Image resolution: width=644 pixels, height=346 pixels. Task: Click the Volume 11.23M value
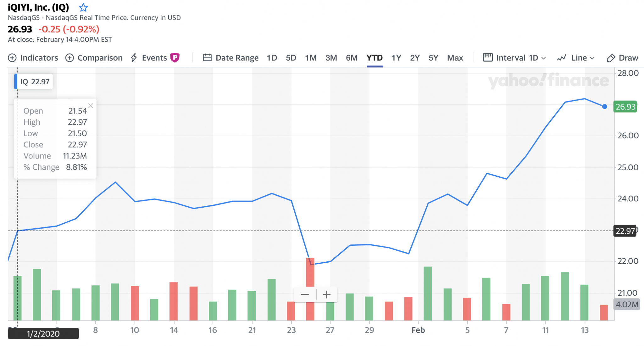coord(75,156)
